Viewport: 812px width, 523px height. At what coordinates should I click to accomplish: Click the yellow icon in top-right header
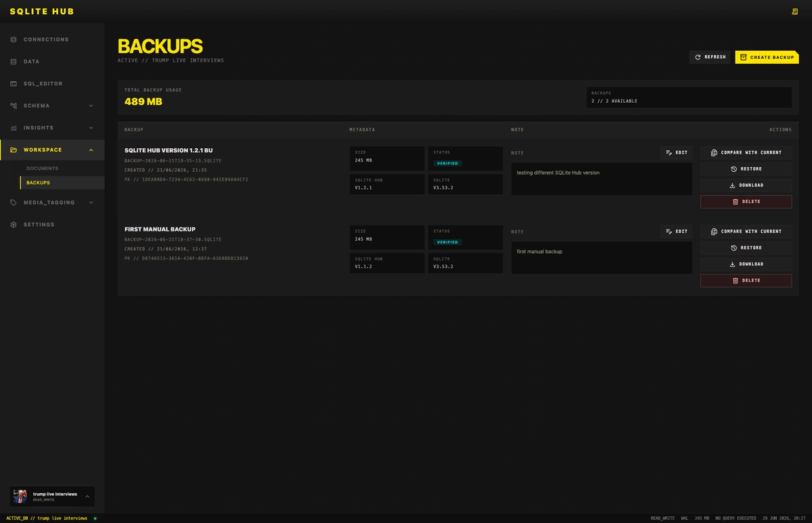pyautogui.click(x=795, y=11)
